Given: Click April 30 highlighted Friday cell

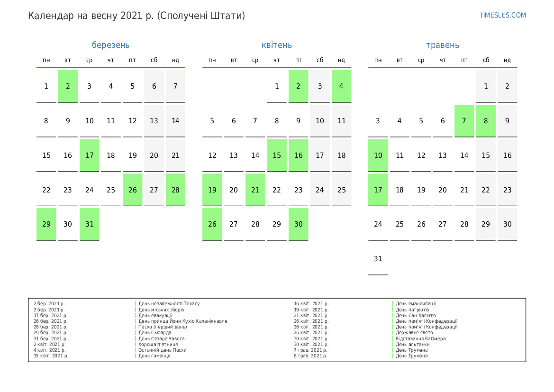Looking at the screenshot, I should click(x=298, y=224).
